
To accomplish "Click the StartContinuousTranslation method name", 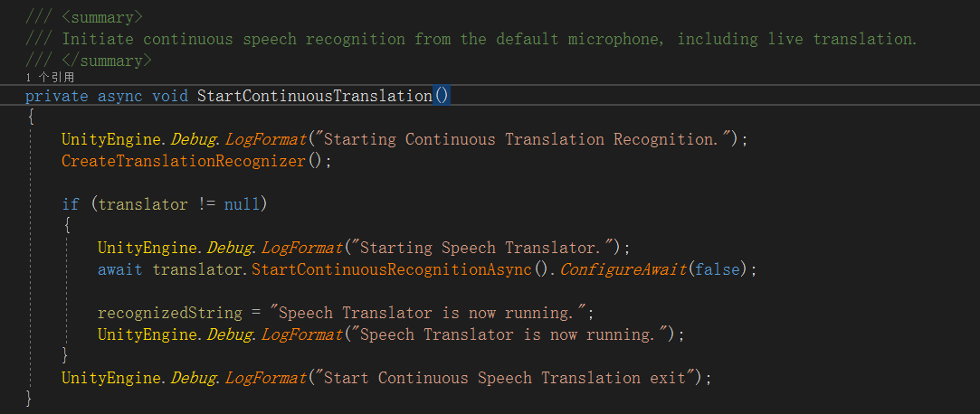I will [x=315, y=96].
